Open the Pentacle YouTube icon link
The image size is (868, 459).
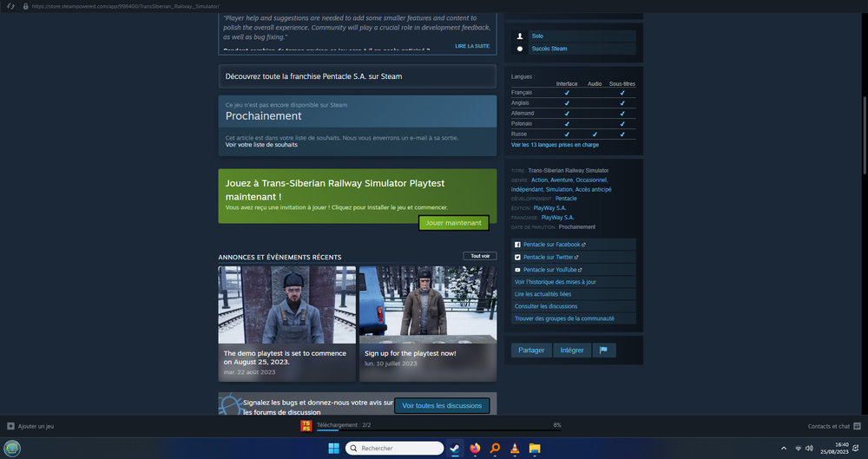[x=517, y=270]
